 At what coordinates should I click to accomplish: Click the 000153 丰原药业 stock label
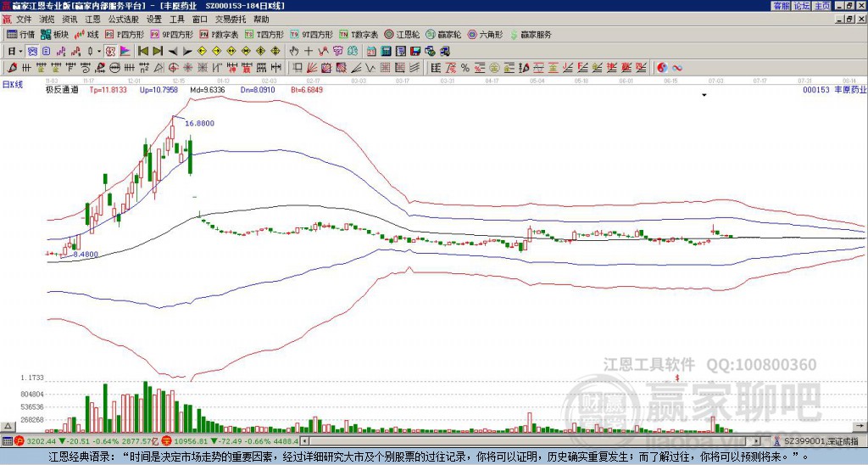coord(834,89)
